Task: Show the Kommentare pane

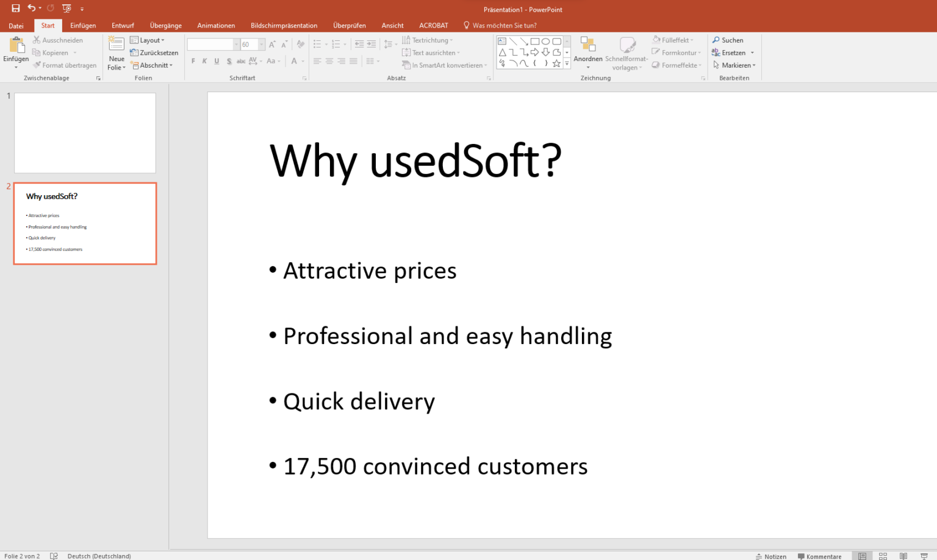Action: pos(820,556)
